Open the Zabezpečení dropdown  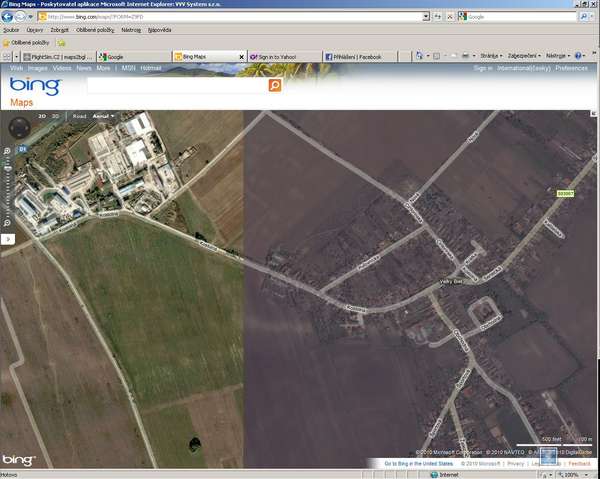[x=524, y=56]
